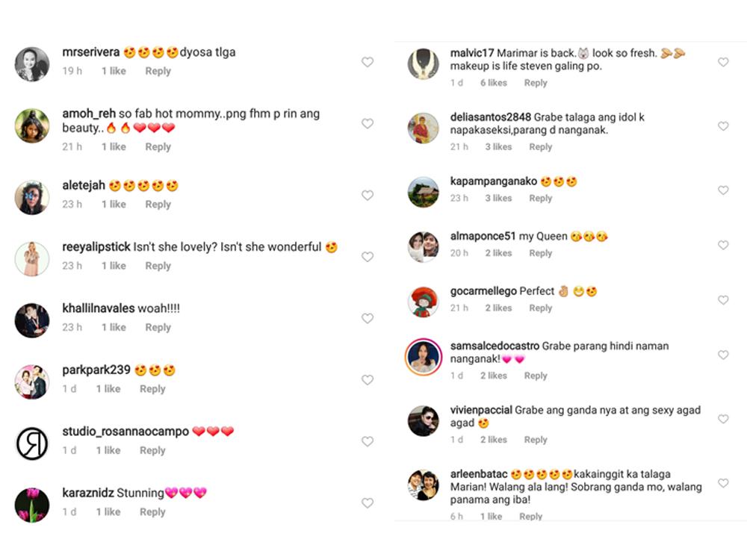Image resolution: width=747 pixels, height=560 pixels.
Task: Tap heart beside deliasantos2848's comment
Action: [x=723, y=126]
